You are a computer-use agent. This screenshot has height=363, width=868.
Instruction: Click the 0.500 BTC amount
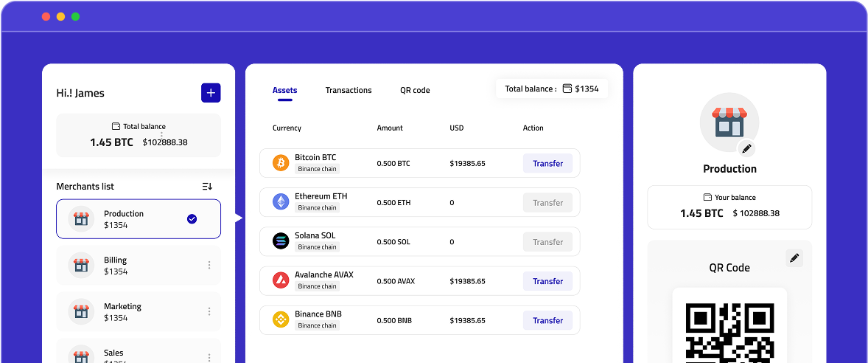393,164
